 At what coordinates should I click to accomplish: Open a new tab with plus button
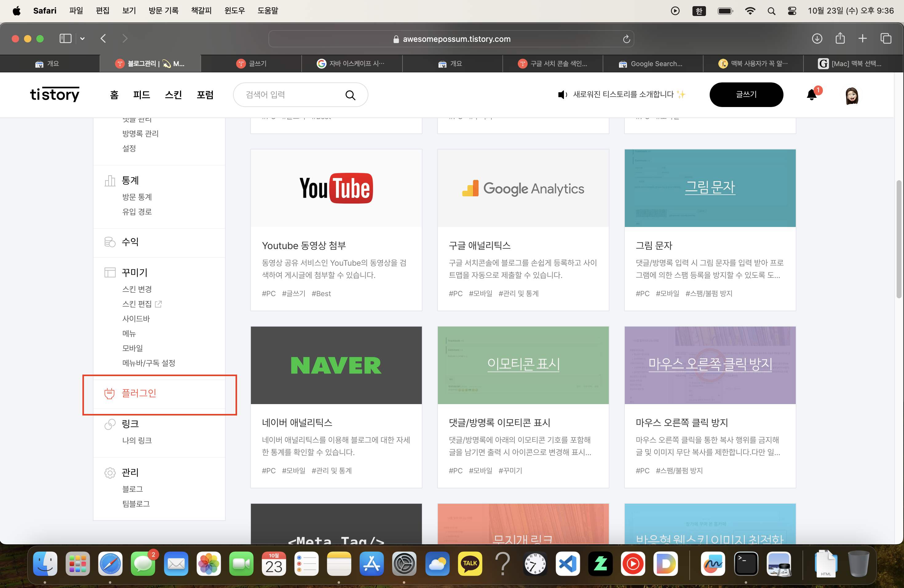[x=862, y=38]
